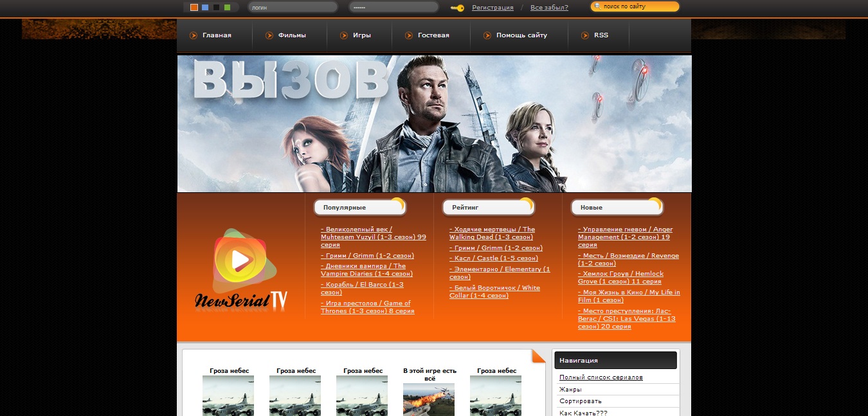
Task: Open 'Место преступления: Лас-Вегас / CSI' link
Action: pos(627,318)
